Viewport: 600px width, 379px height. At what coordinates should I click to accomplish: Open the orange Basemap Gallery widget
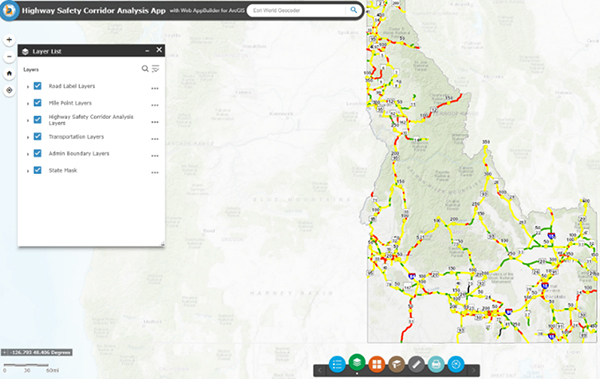tap(377, 364)
